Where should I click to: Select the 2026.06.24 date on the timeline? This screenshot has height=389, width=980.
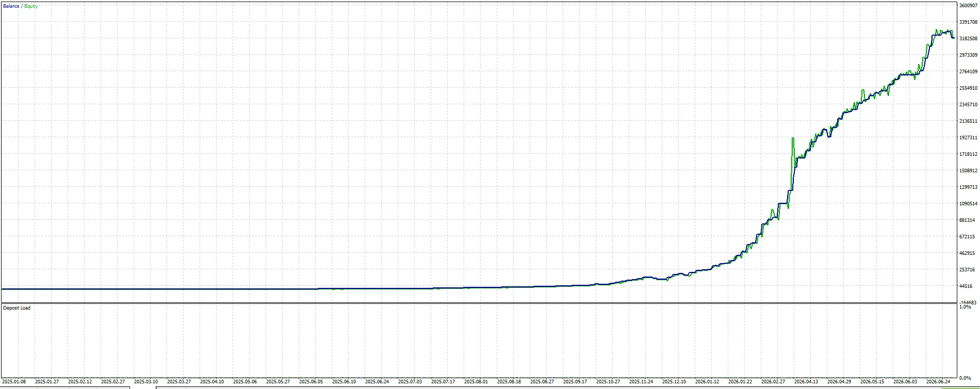(x=938, y=382)
